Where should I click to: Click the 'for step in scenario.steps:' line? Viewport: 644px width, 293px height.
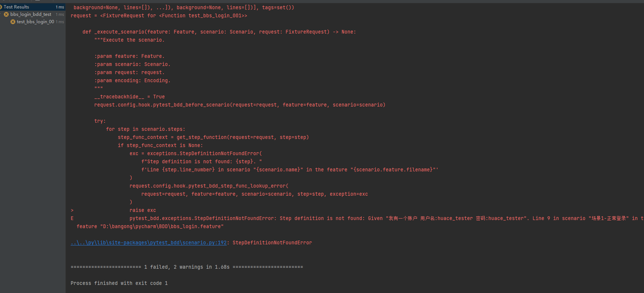146,129
